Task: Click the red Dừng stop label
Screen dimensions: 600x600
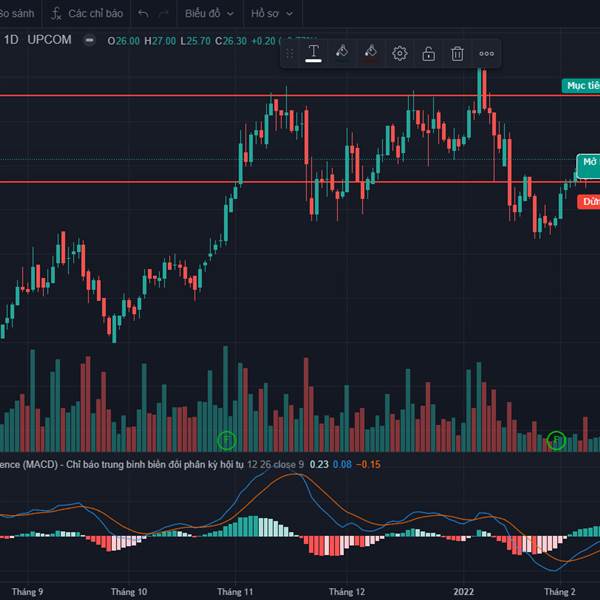Action: [x=589, y=202]
